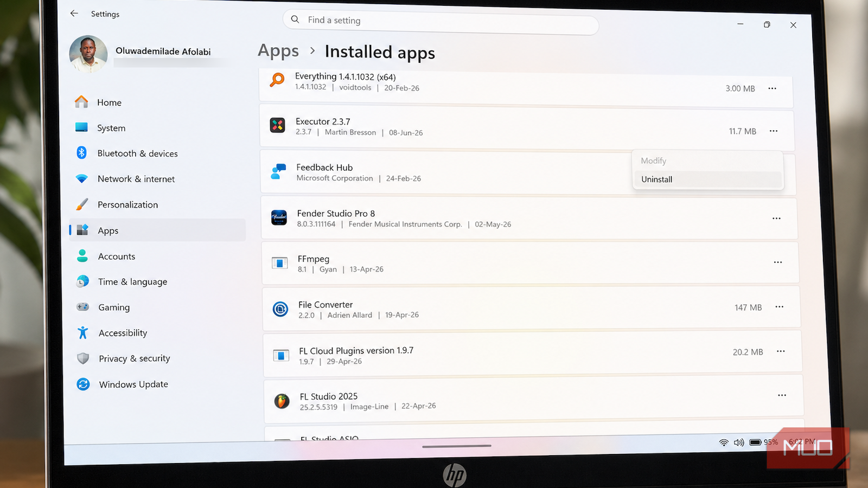Click the Accounts person icon
Viewport: 868px width, 488px height.
pos(82,256)
